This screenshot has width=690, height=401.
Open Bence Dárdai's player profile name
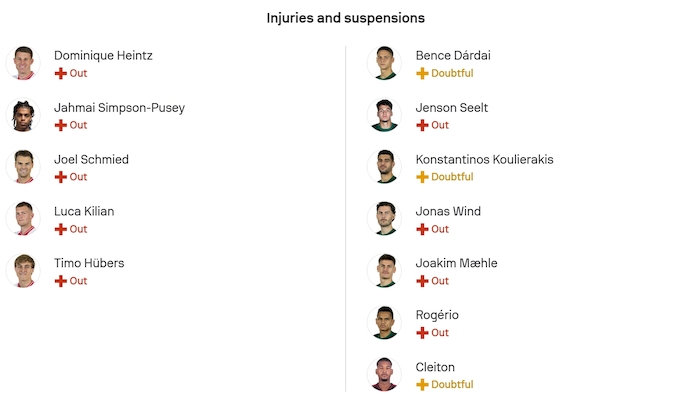point(453,56)
